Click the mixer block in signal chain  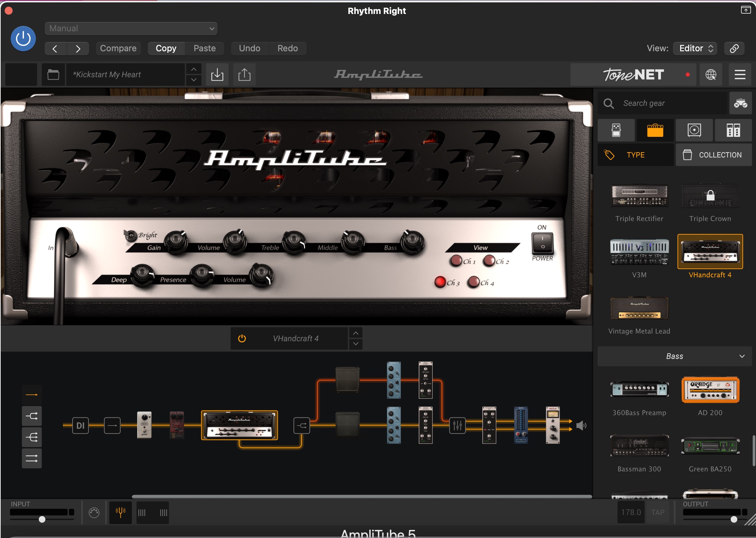tap(457, 425)
